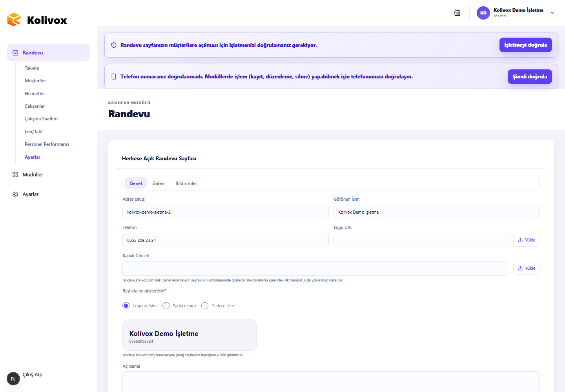Open Takvim in the sidebar
Screen dimensions: 565x392
click(32, 68)
